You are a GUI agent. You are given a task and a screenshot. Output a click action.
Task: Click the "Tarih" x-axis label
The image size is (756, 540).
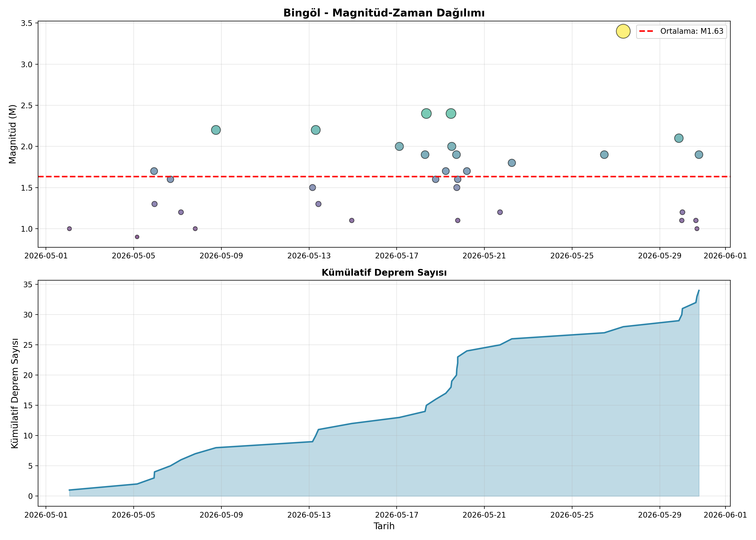coord(384,526)
